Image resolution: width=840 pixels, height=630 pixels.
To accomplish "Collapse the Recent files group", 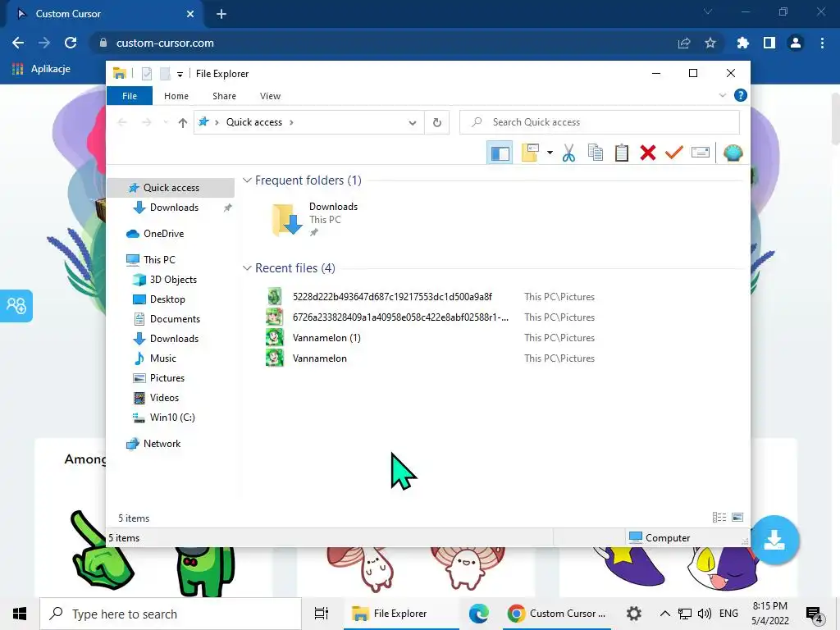I will coord(247,268).
